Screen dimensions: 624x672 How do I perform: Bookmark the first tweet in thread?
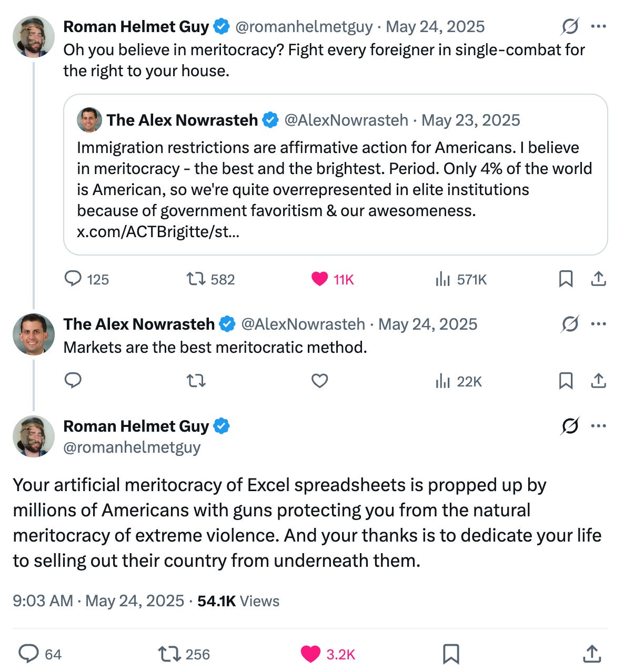pos(566,279)
